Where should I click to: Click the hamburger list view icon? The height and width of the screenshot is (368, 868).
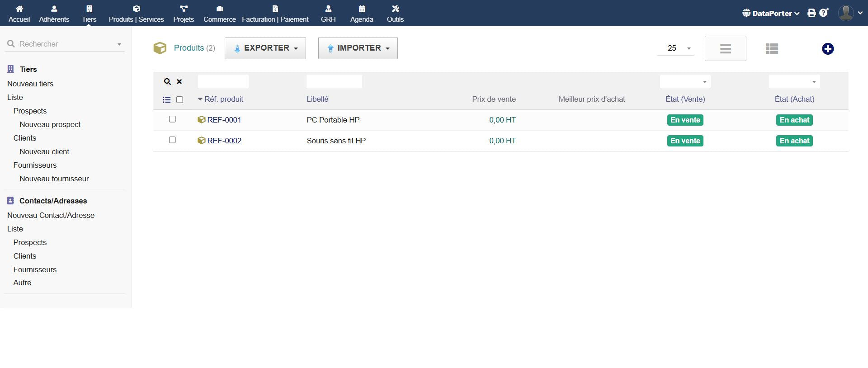[725, 49]
